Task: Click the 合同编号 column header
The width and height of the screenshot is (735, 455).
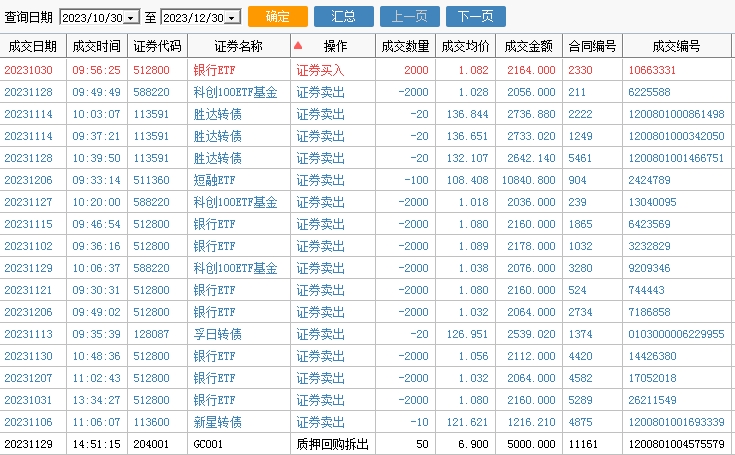Action: coord(593,46)
